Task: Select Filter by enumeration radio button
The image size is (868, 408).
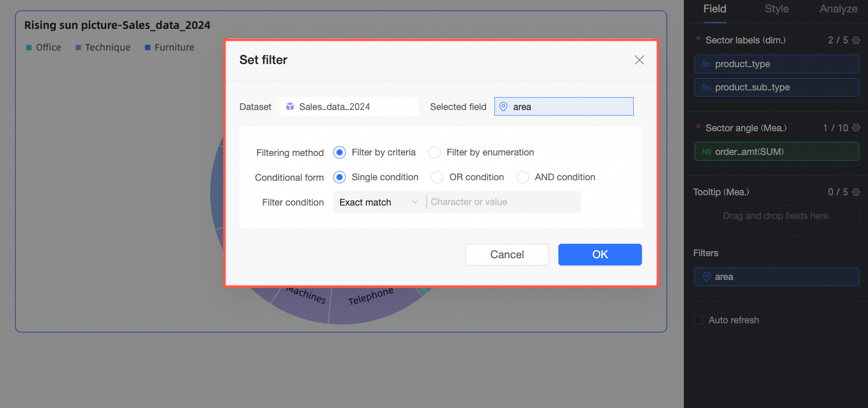Action: tap(435, 152)
